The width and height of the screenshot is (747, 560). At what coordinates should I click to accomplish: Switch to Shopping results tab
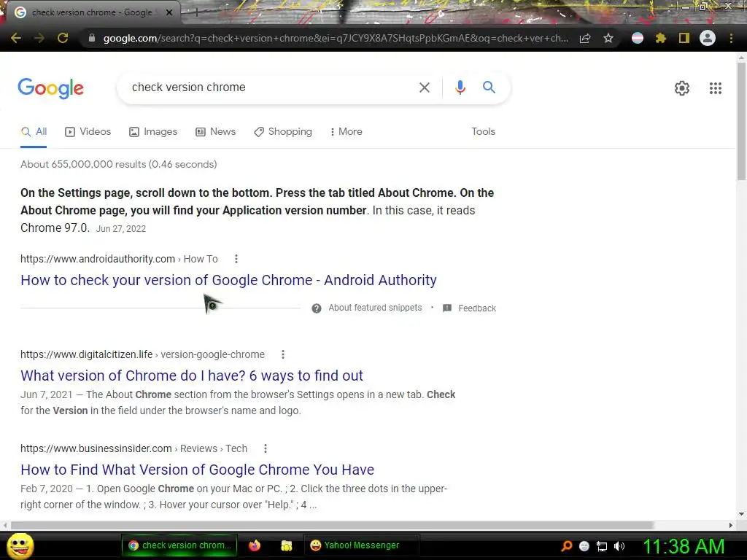tap(283, 132)
